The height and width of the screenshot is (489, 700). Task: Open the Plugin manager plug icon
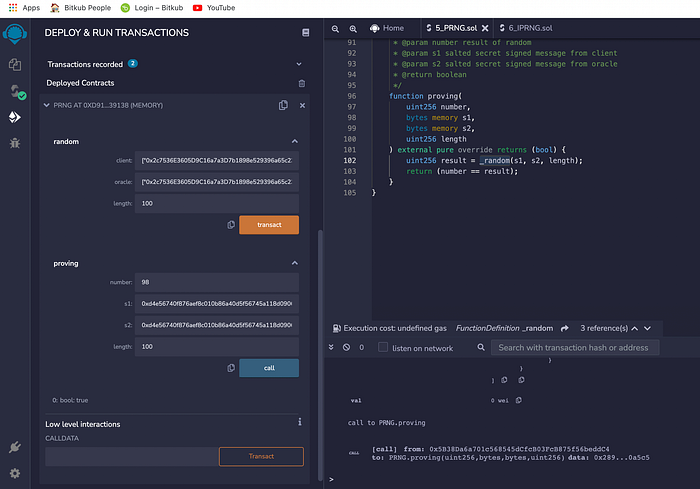click(15, 447)
